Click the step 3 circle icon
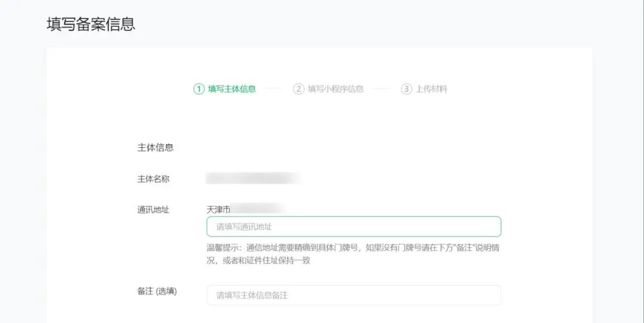 coord(407,89)
